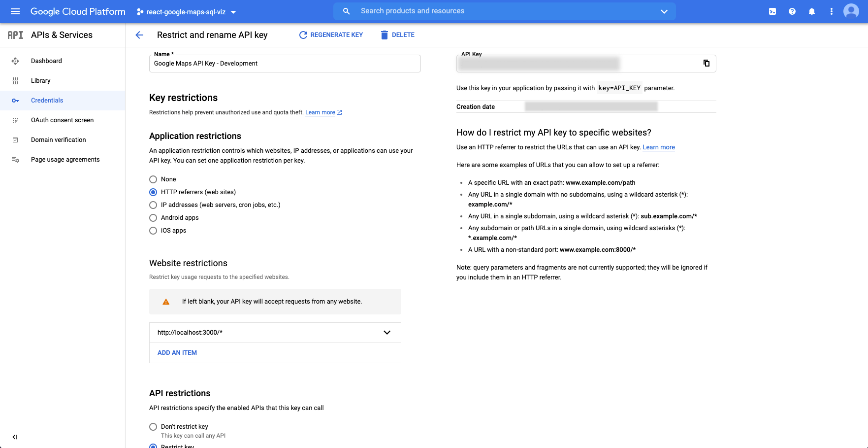
Task: Open Learn more under Key restrictions
Action: (x=323, y=112)
